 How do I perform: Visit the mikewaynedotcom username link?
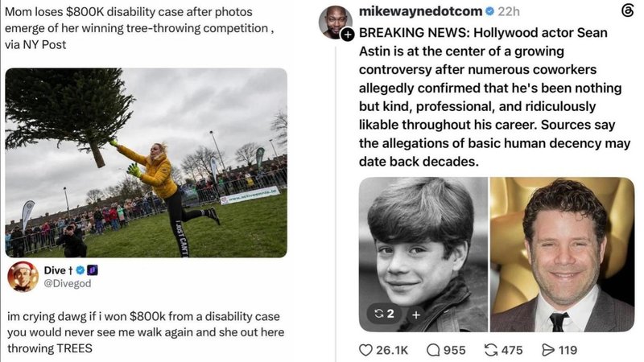pyautogui.click(x=420, y=11)
